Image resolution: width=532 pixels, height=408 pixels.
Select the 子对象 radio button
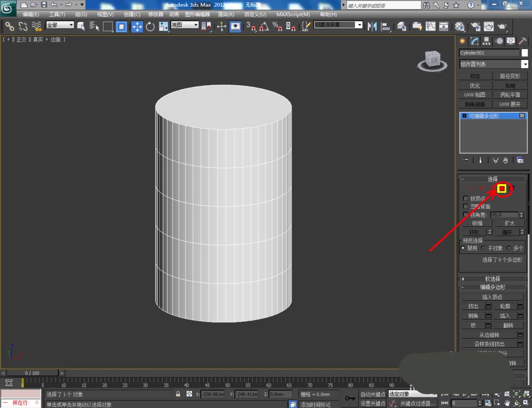(483, 248)
